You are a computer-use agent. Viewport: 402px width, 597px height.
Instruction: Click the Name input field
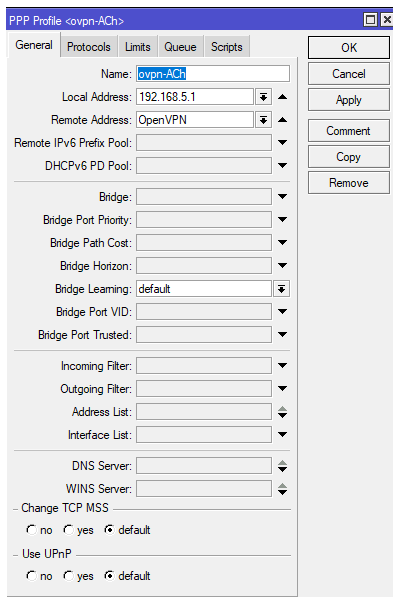tap(213, 74)
